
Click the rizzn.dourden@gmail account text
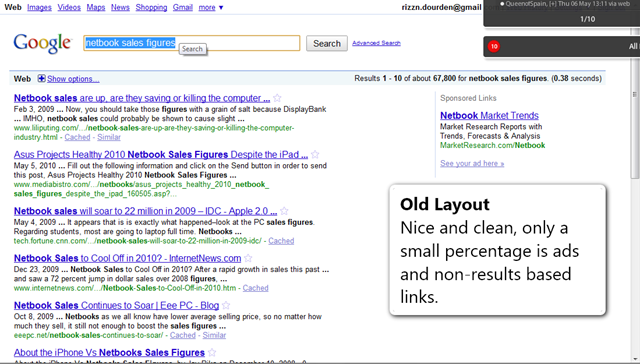click(441, 7)
